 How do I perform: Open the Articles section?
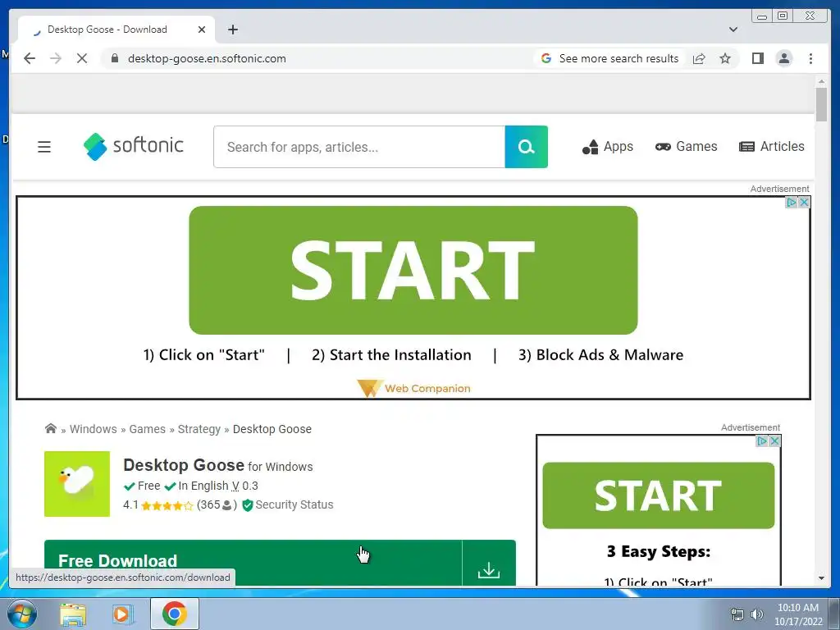click(771, 146)
